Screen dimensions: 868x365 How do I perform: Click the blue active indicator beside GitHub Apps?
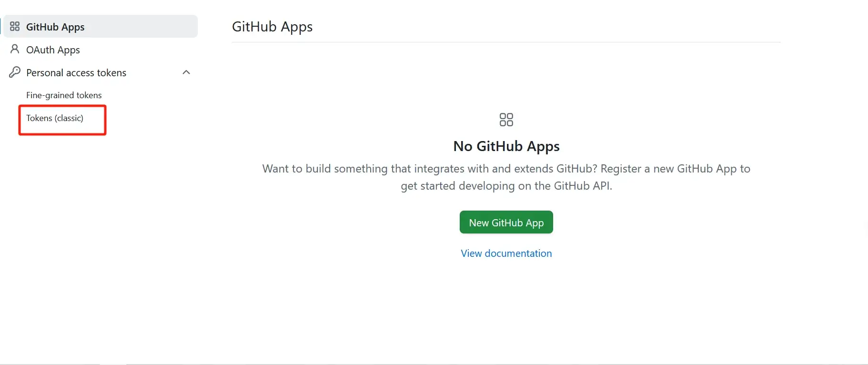click(1, 26)
